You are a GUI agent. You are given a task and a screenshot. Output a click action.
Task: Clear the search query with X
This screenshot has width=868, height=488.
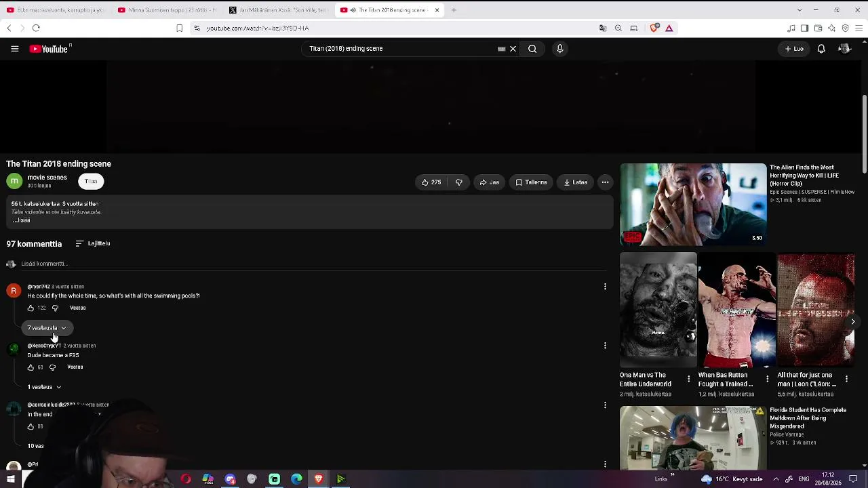(513, 49)
